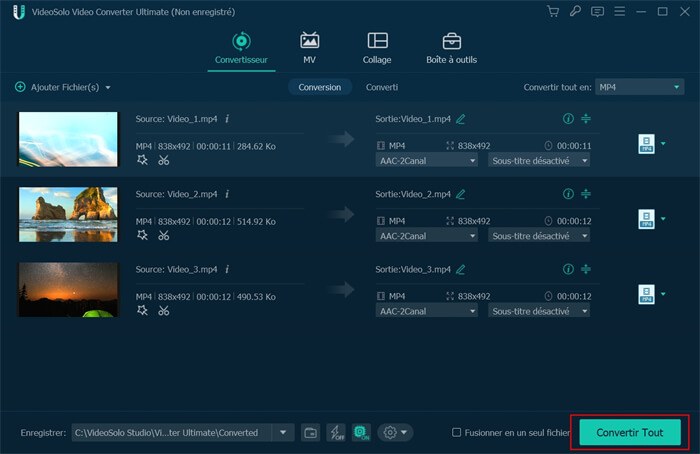Rename output Video_1.mp4 with the pencil icon
700x454 pixels.
coord(461,119)
